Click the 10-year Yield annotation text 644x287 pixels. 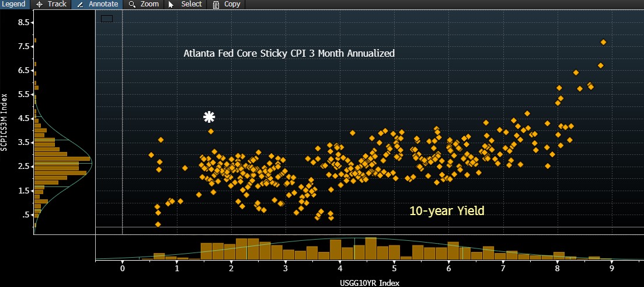(447, 212)
